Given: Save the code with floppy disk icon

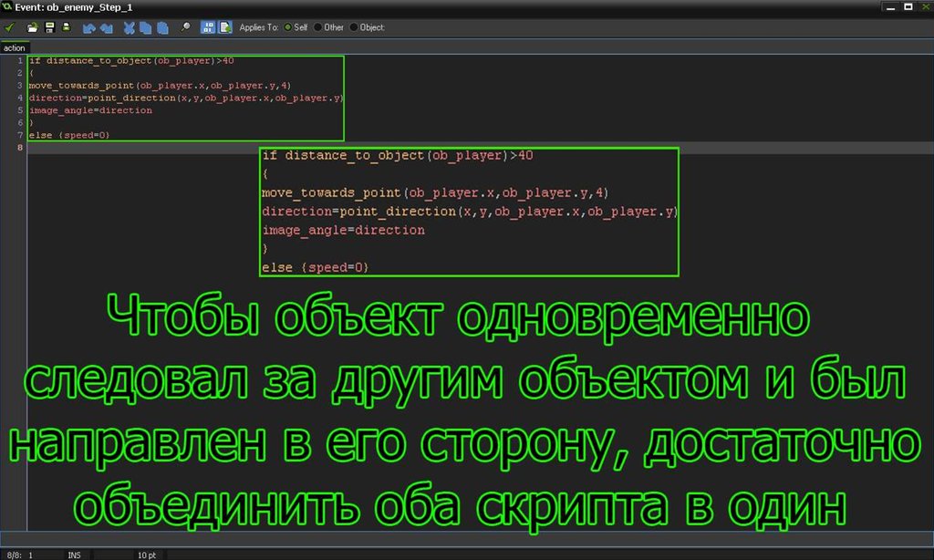Looking at the screenshot, I should pos(49,27).
